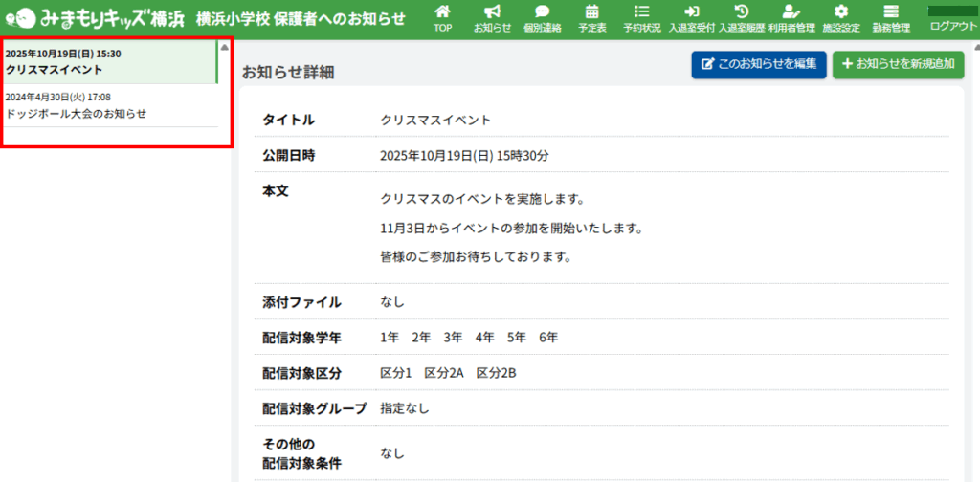Click the pencil icon on the edit button
Image resolution: width=980 pixels, height=482 pixels.
[x=708, y=64]
